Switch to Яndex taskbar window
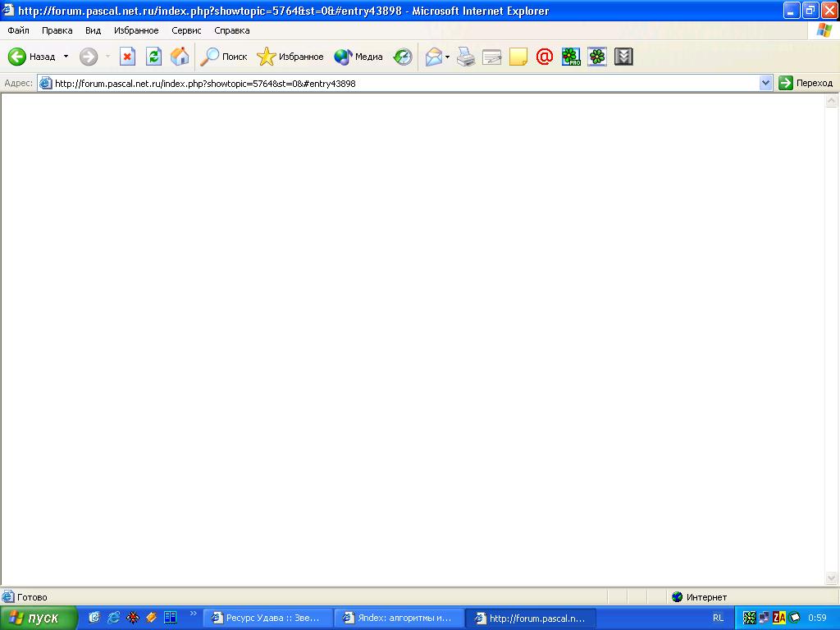Screen dimensions: 840x630 click(398, 619)
